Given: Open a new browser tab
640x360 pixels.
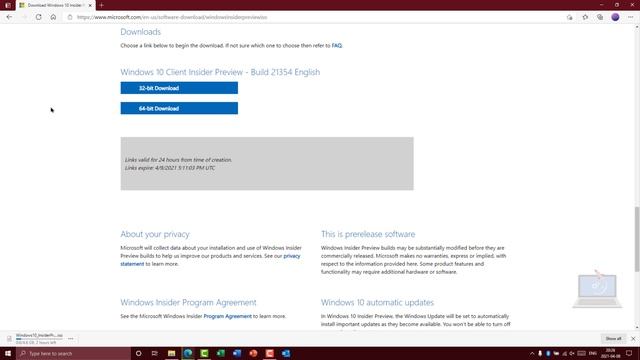Looking at the screenshot, I should pyautogui.click(x=102, y=5).
